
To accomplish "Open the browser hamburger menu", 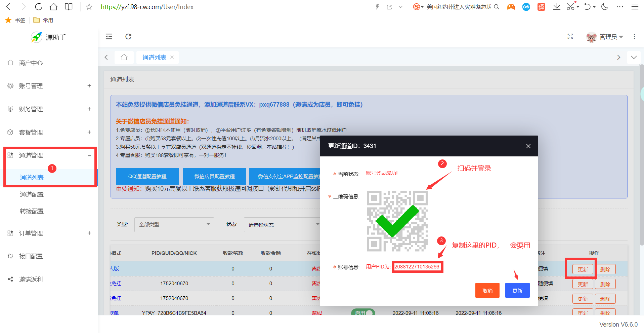I will pos(635,7).
